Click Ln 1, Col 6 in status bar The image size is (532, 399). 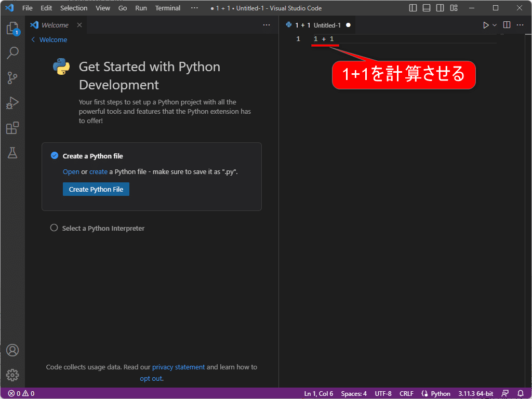318,394
